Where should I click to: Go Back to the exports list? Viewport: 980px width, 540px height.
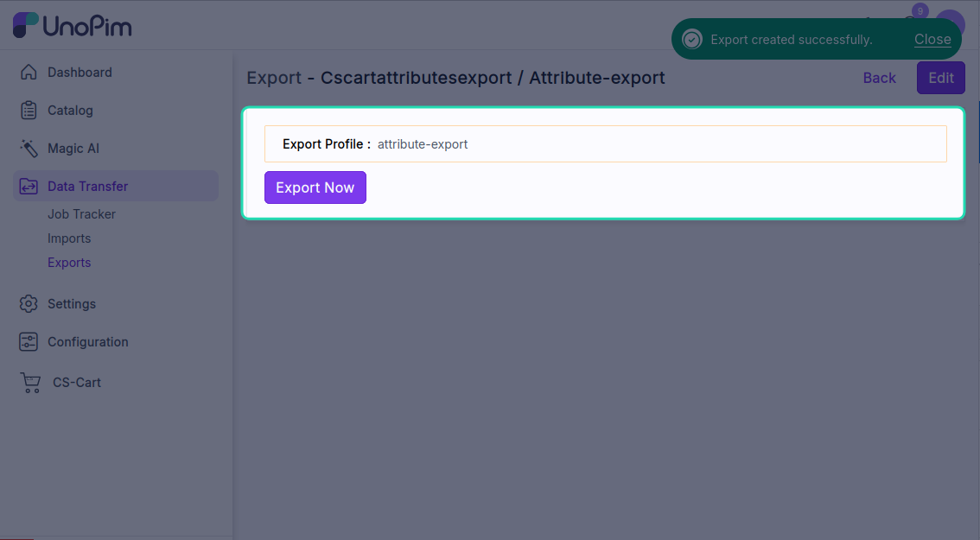[880, 78]
